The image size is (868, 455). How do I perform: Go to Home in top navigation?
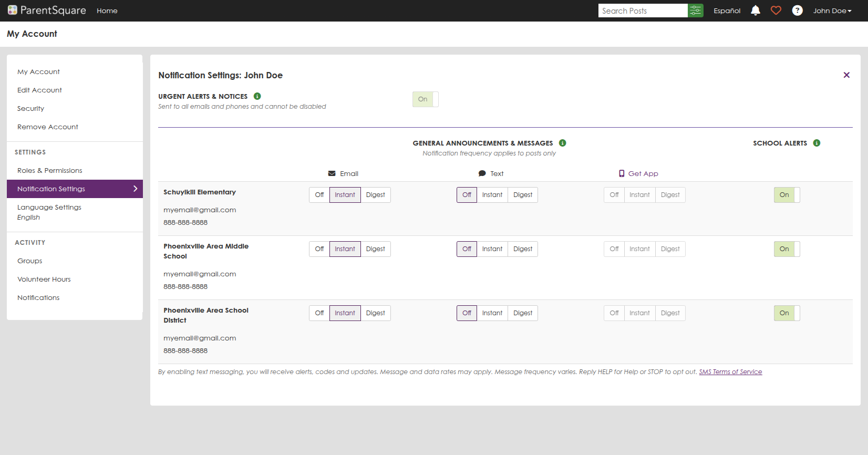107,11
